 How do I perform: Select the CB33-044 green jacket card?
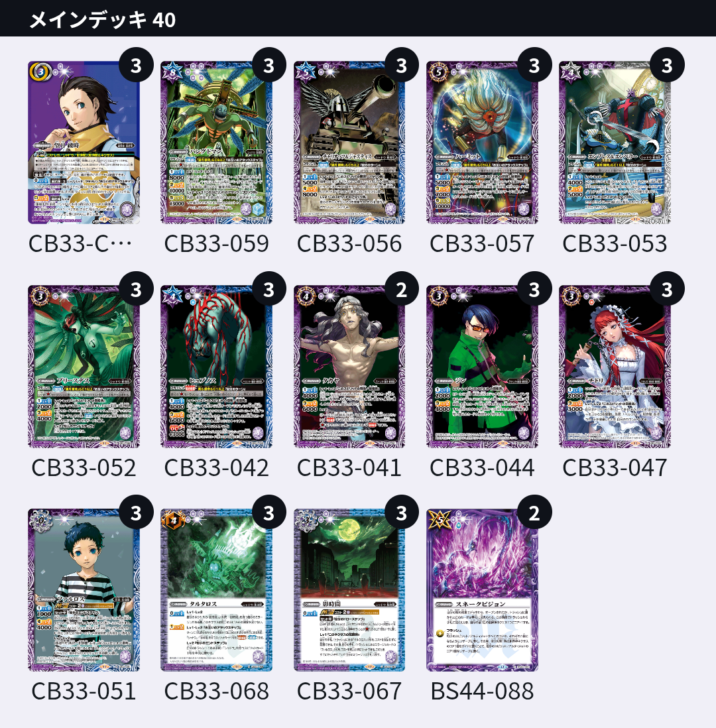click(x=482, y=367)
